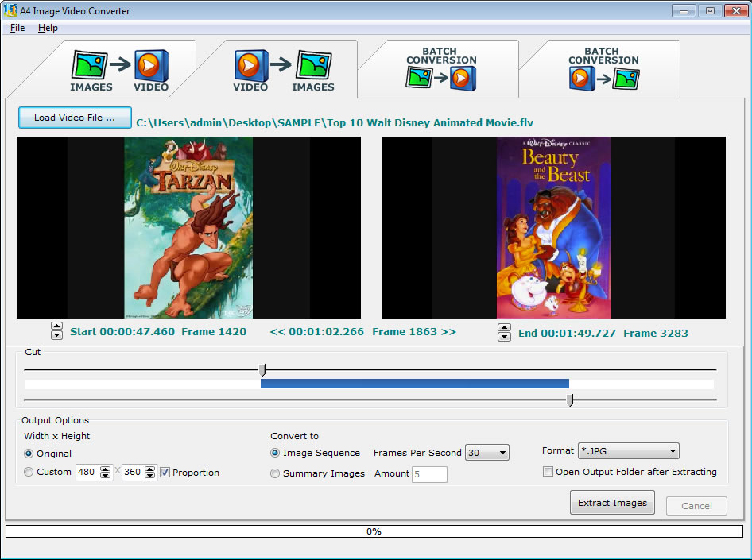
Task: Enable Open Output Folder after Extracting
Action: coord(548,472)
